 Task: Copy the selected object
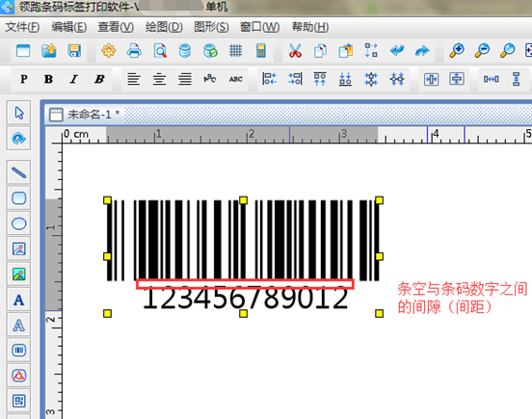pyautogui.click(x=320, y=51)
